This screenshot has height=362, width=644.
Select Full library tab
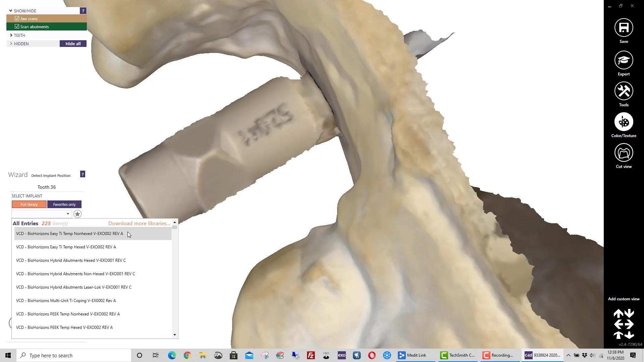click(29, 204)
